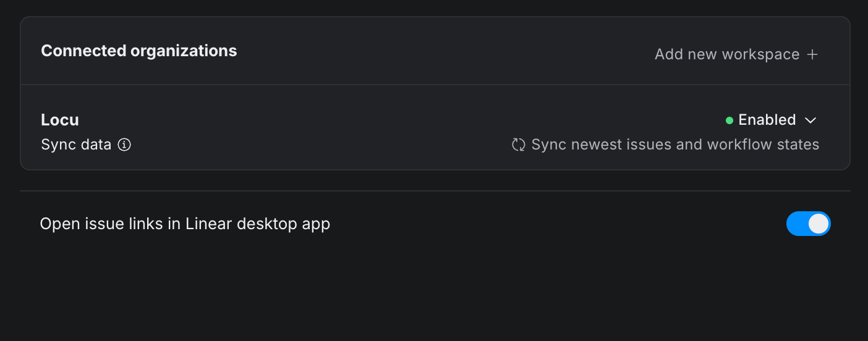868x341 pixels.
Task: Sync newest issues and workflow states
Action: tap(674, 145)
